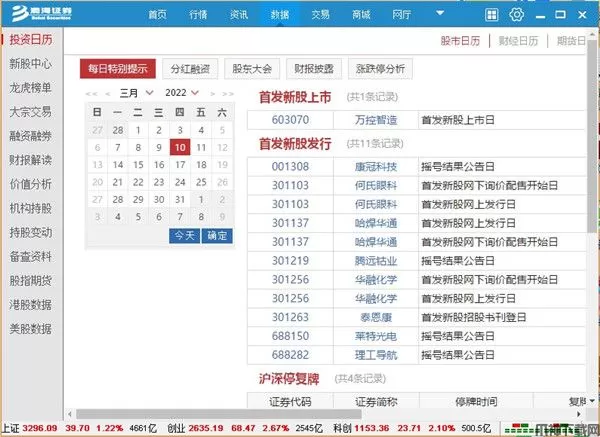The image size is (600, 437).
Task: Select the 涨跌停分析 button
Action: [380, 69]
